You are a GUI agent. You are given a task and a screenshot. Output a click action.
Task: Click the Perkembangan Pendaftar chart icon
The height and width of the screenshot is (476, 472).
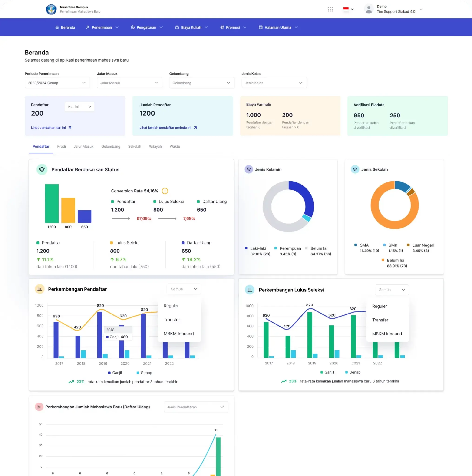point(40,289)
